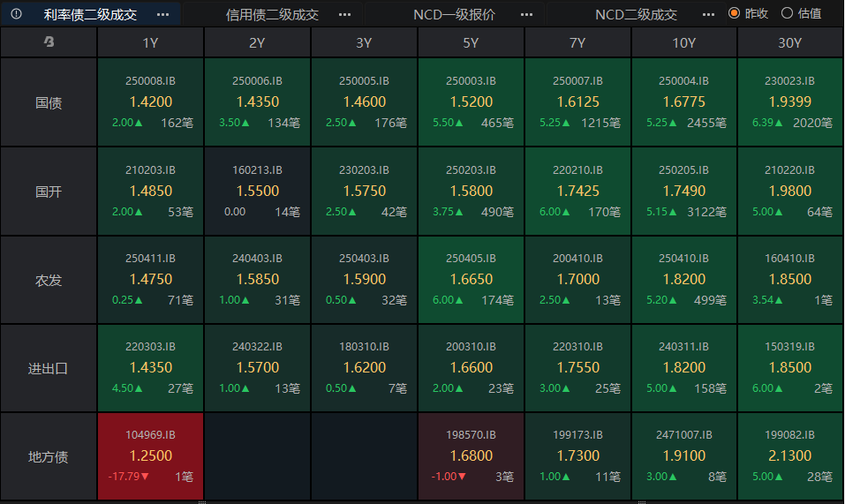This screenshot has height=504, width=845.
Task: Open the ellipsis menu for 利率债二级成交
Action: click(162, 14)
